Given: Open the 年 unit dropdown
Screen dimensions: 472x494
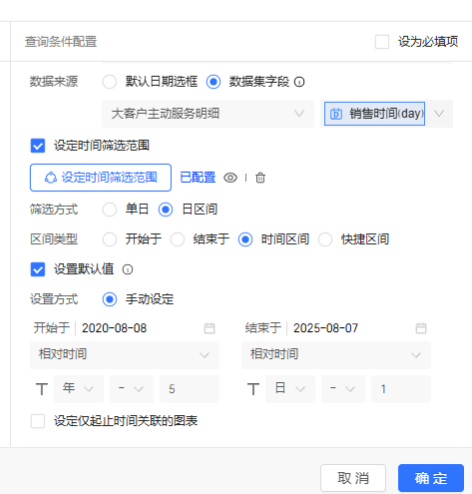Looking at the screenshot, I should 79,389.
